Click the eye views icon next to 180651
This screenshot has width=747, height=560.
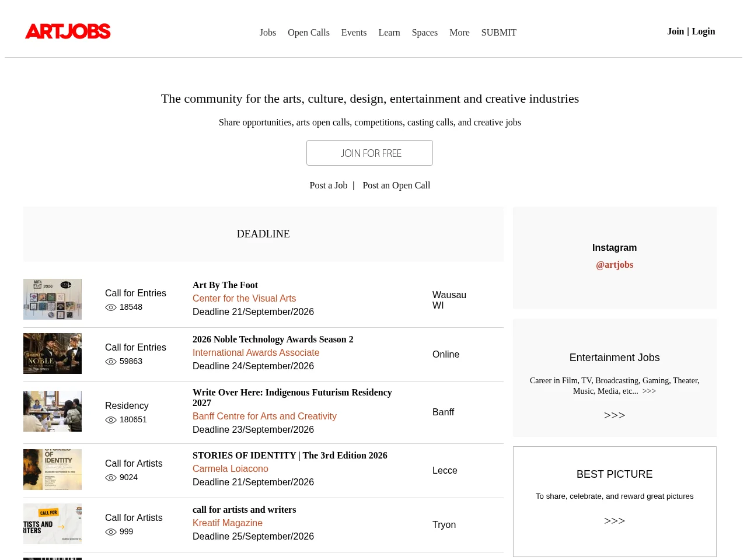tap(111, 420)
